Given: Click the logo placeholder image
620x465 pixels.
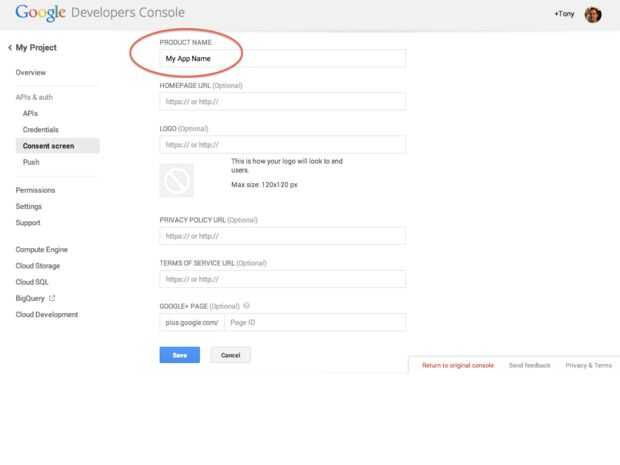Looking at the screenshot, I should click(177, 180).
